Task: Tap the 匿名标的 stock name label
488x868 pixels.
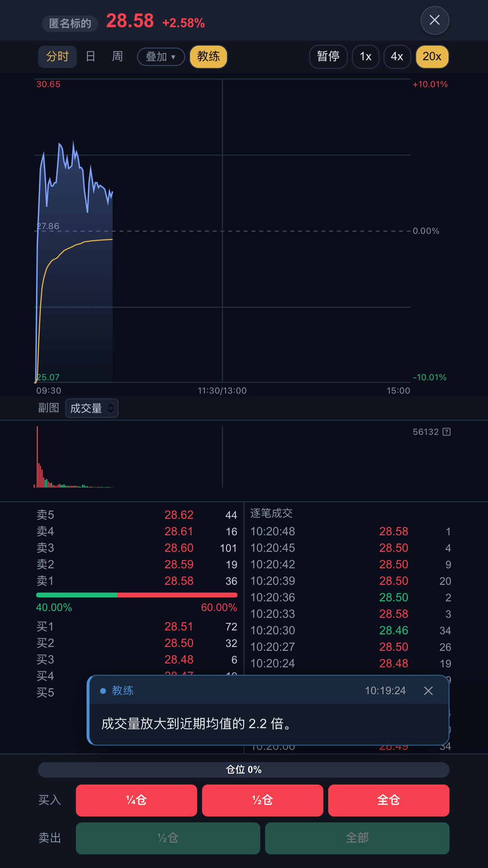Action: click(70, 24)
